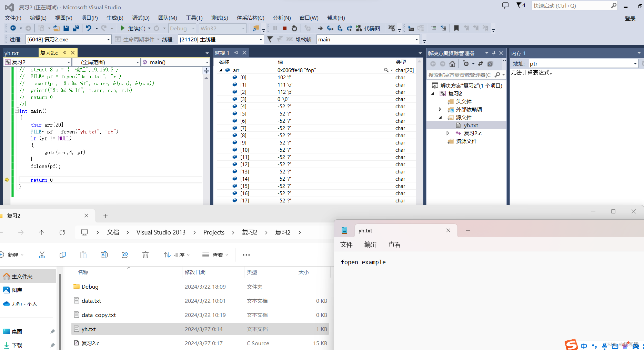Click the Navigate Backward arrow icon
Screen dimensions: 644x350
click(13, 28)
